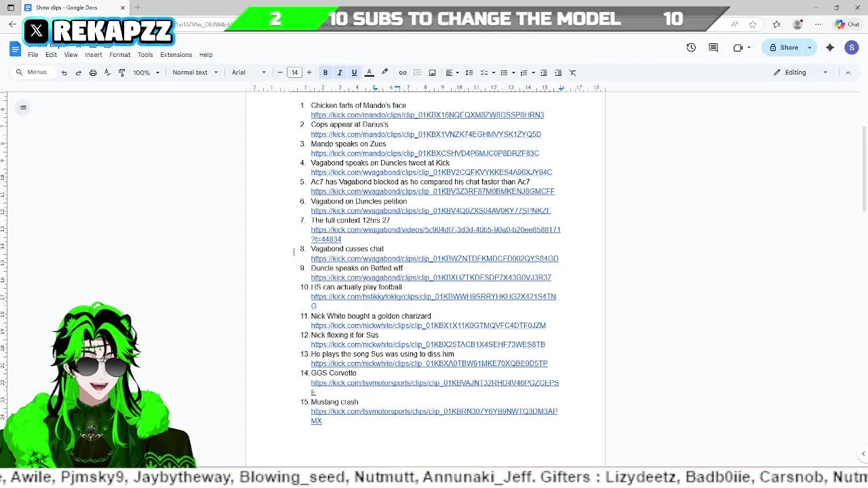This screenshot has height=488, width=868.
Task: Close the Show clips browser tab
Action: (123, 7)
